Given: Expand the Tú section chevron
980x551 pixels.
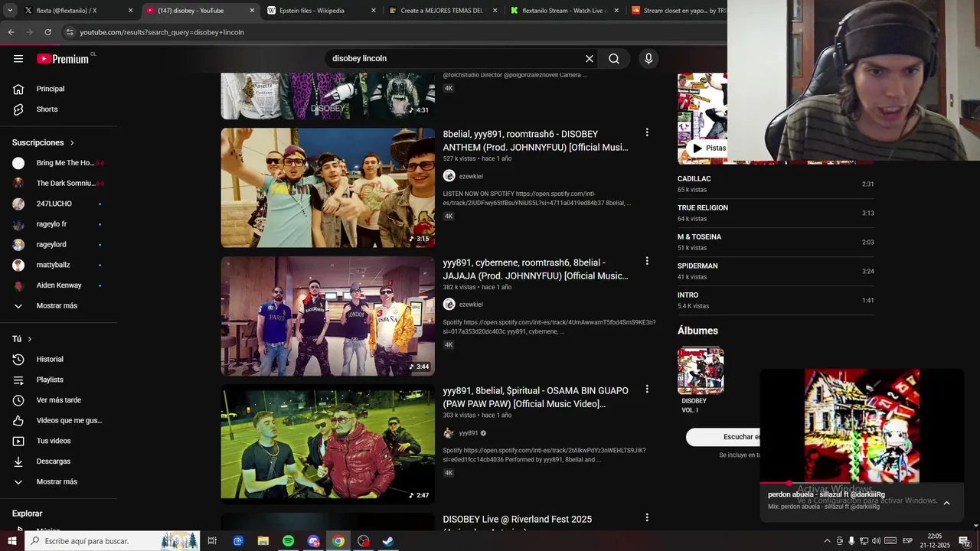Looking at the screenshot, I should (30, 339).
